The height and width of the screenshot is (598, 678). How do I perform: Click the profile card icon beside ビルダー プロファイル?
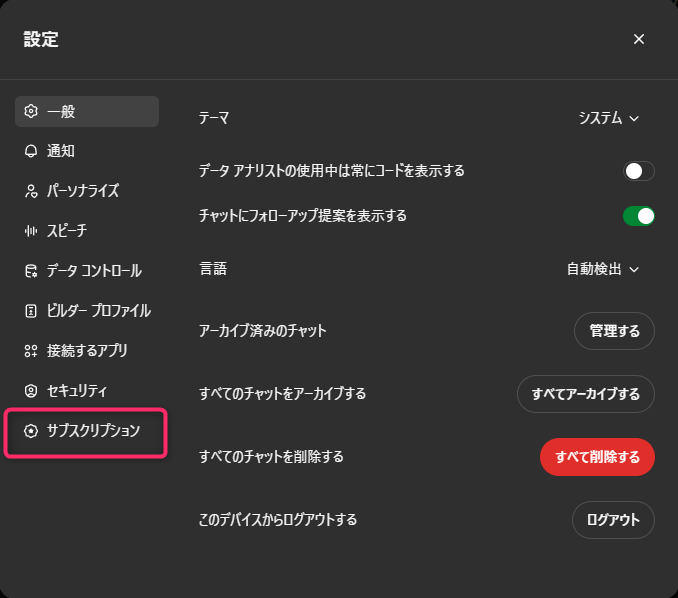tap(31, 310)
